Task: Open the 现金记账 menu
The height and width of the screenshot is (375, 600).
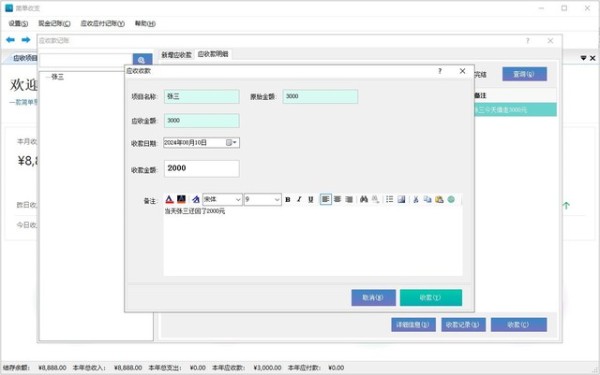Action: [x=54, y=23]
